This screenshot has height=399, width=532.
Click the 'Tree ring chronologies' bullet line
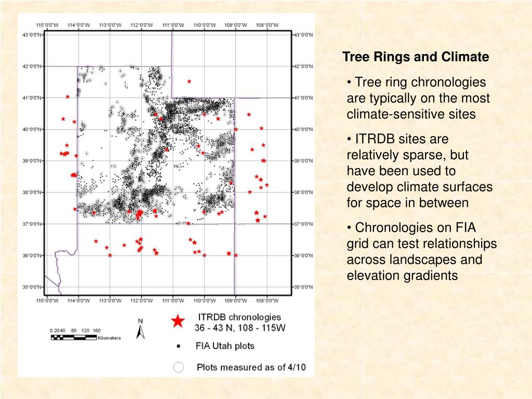point(416,82)
